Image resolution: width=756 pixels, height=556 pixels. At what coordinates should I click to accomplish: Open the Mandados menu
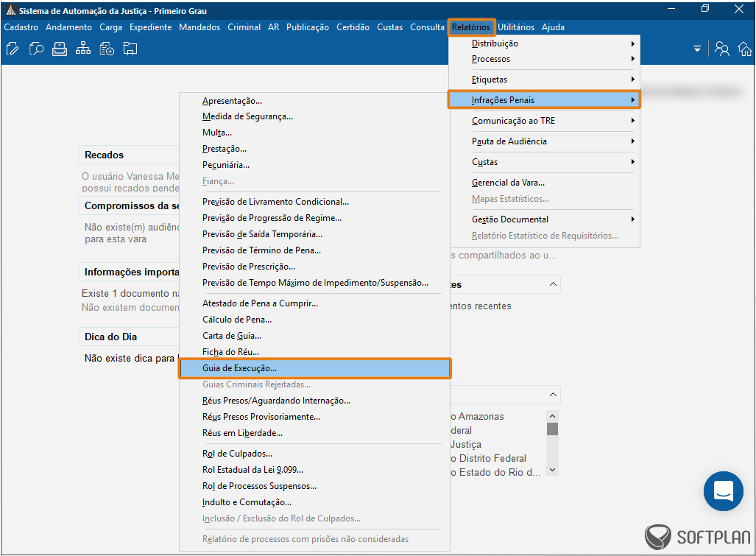[199, 27]
